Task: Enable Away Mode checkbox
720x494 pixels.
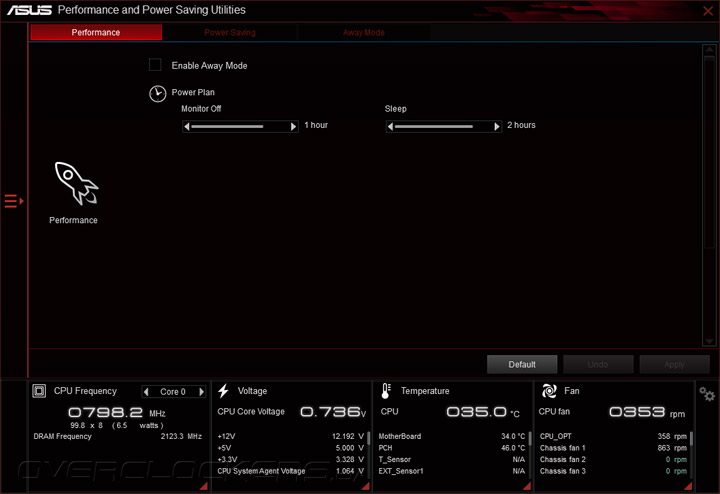Action: [155, 65]
